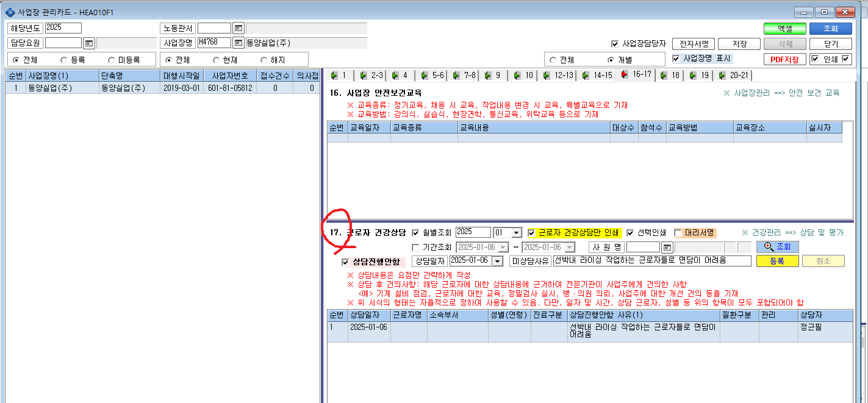Switch to the 14~15 tab
This screenshot has width=868, height=403.
pos(596,75)
